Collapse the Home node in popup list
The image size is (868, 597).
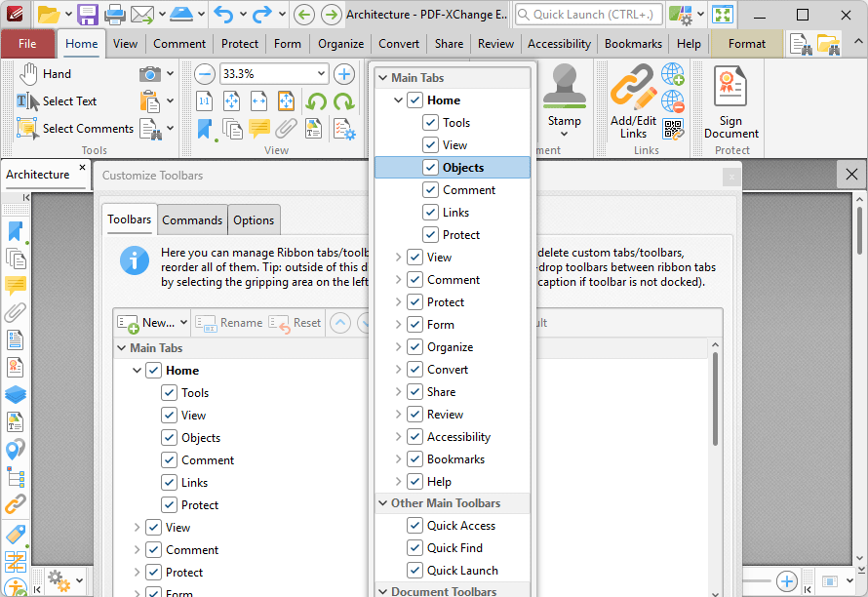pyautogui.click(x=398, y=100)
